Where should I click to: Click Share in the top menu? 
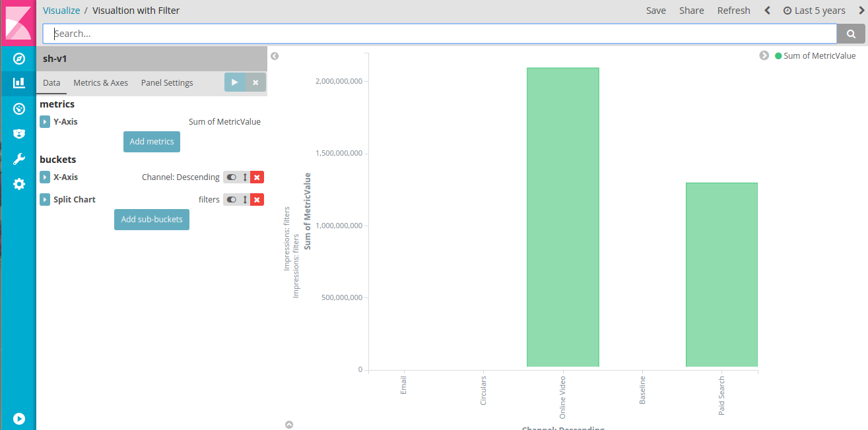point(692,11)
